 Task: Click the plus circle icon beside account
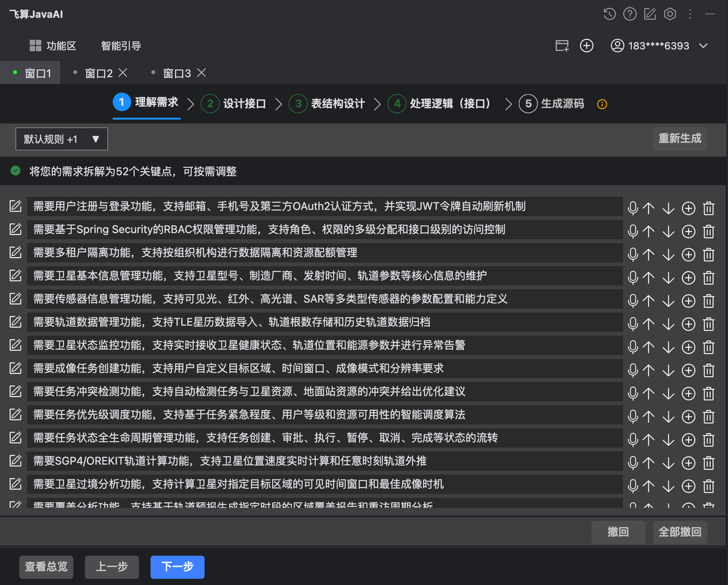pyautogui.click(x=586, y=46)
